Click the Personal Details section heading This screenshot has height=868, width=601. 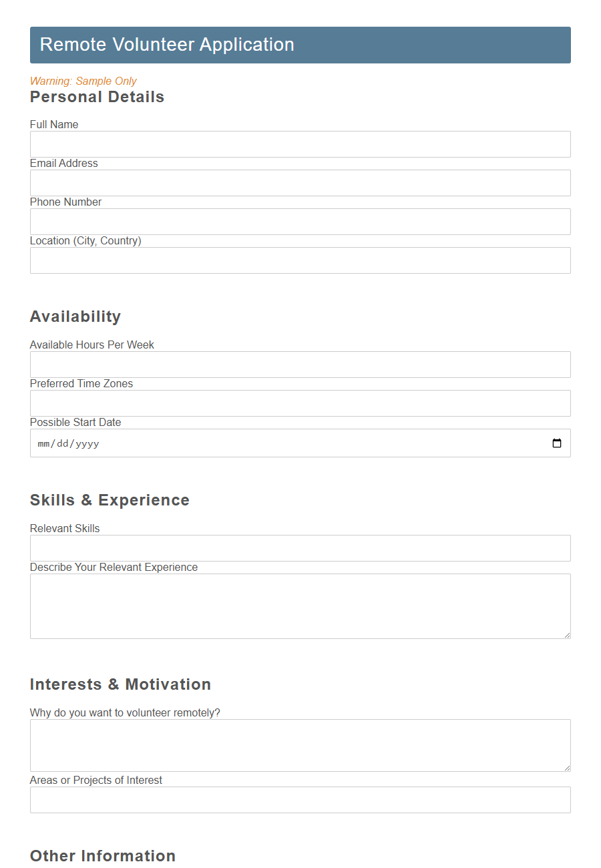97,97
